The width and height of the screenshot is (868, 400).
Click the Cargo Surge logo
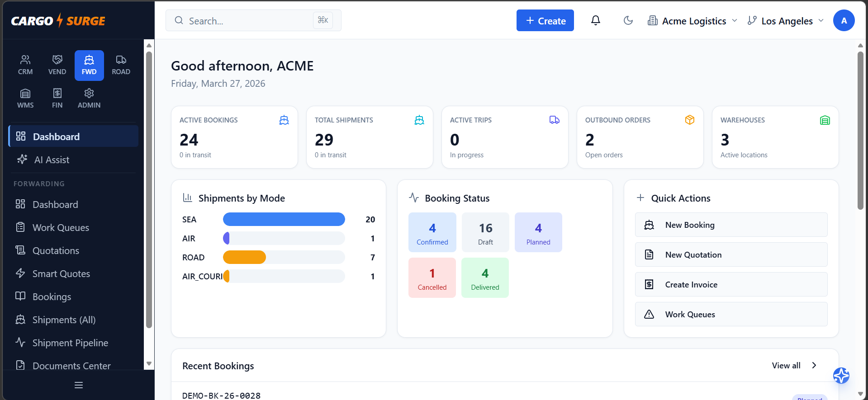pos(58,21)
